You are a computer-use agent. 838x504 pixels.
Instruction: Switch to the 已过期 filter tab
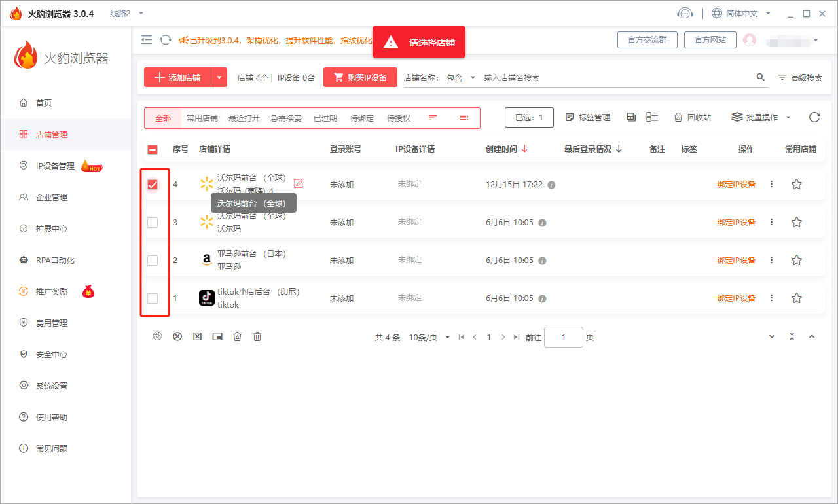pyautogui.click(x=325, y=118)
